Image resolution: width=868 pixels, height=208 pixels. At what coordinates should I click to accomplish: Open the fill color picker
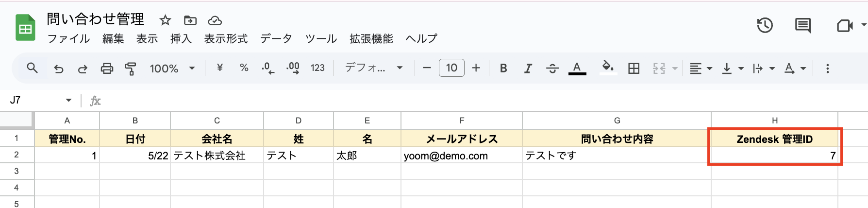[608, 68]
